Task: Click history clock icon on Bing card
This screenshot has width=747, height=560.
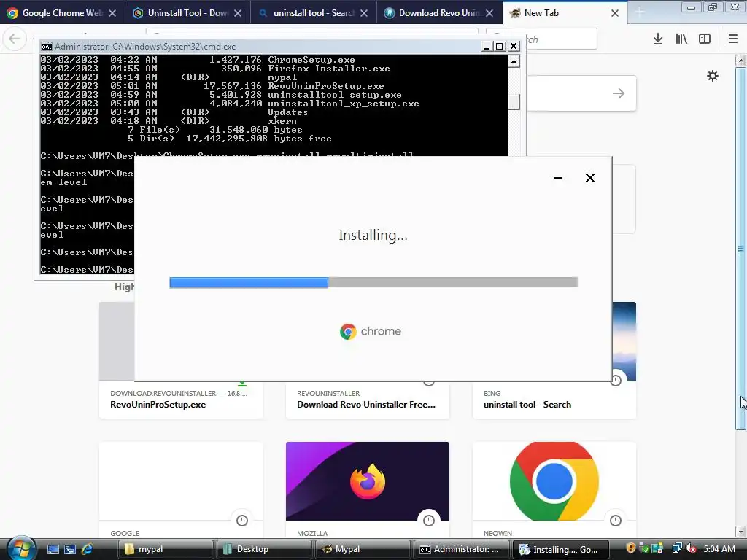Action: [x=616, y=381]
